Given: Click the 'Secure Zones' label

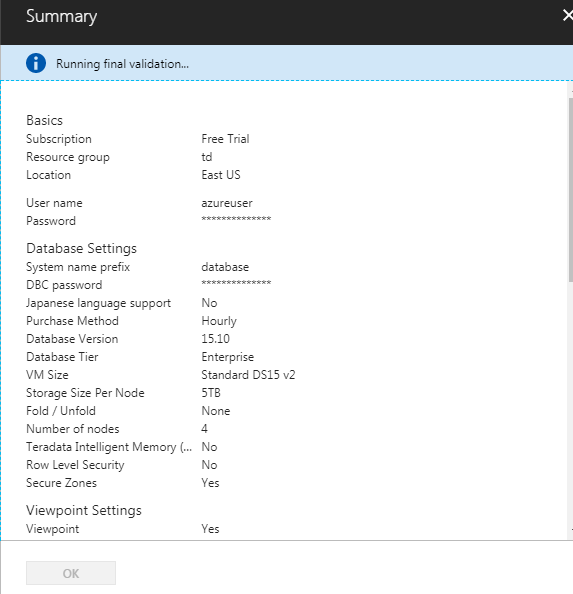Looking at the screenshot, I should click(61, 483).
